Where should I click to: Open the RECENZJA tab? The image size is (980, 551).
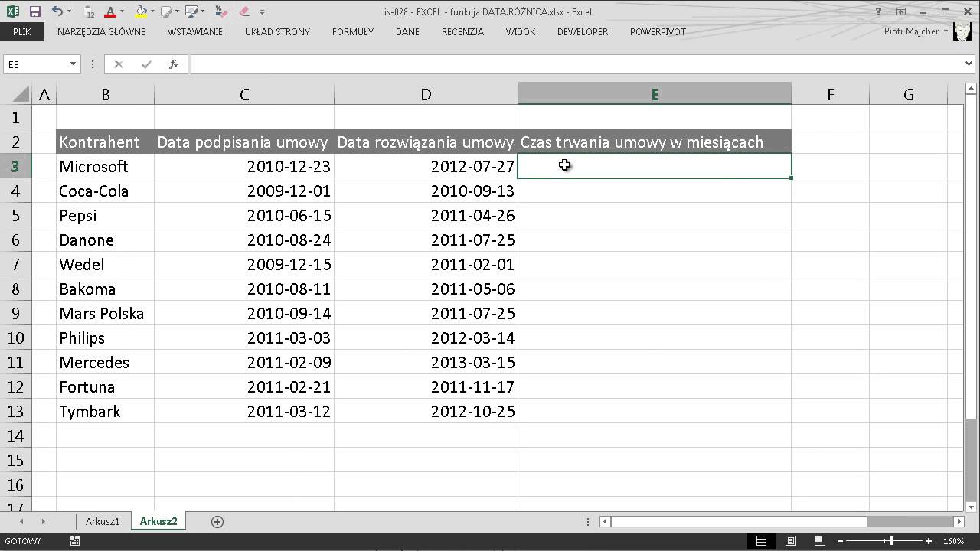click(462, 32)
